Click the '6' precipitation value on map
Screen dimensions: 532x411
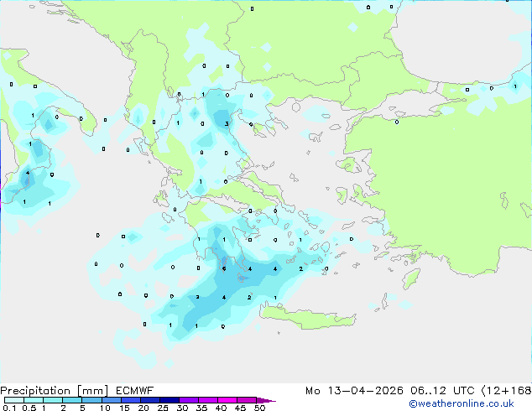tap(224, 269)
